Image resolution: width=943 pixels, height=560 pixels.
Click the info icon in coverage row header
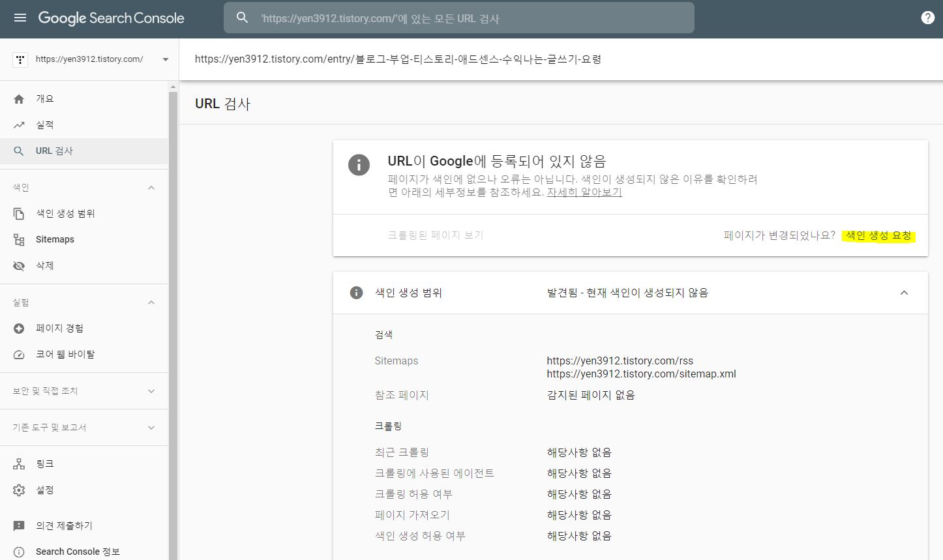(356, 293)
